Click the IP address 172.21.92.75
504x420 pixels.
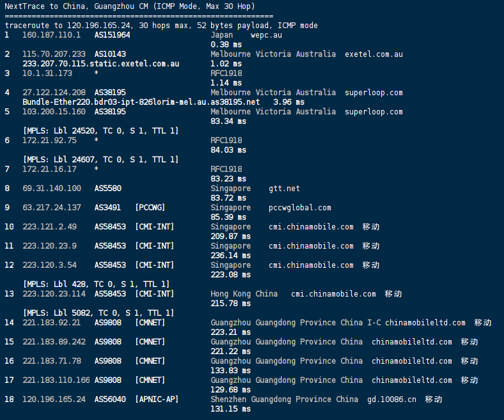[49, 141]
